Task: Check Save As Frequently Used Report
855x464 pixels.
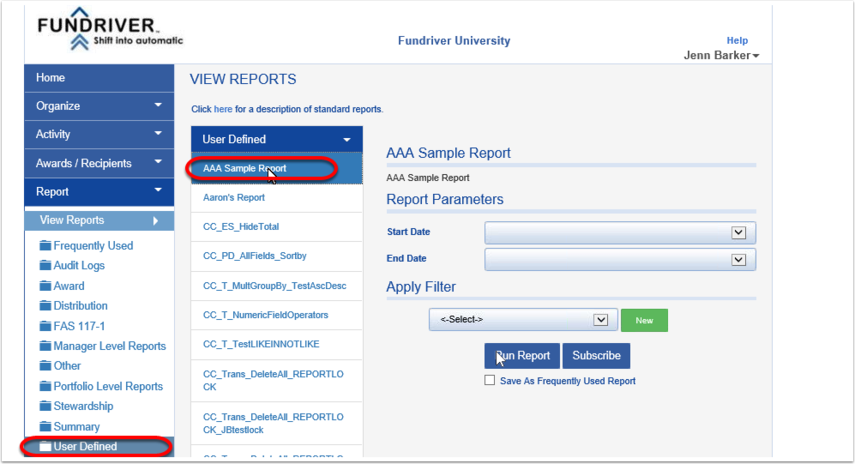Action: [x=490, y=380]
